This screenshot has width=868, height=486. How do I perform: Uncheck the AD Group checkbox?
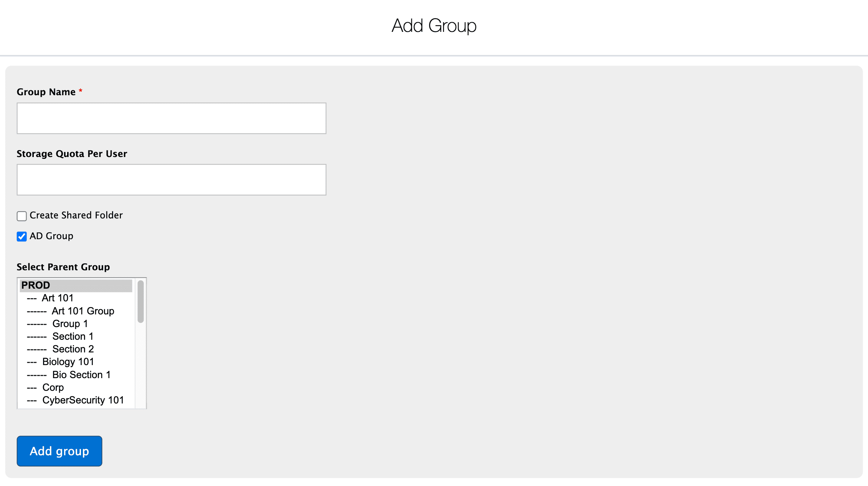coord(22,236)
